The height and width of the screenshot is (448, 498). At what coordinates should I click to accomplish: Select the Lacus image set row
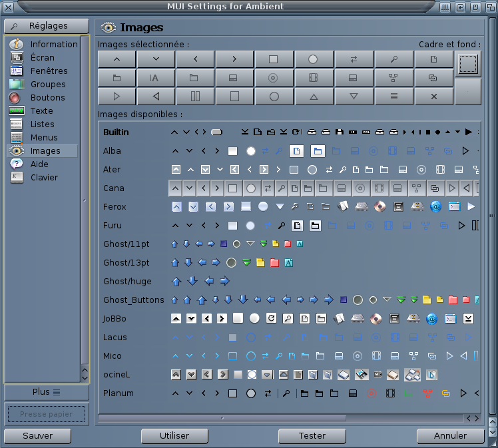click(x=290, y=337)
